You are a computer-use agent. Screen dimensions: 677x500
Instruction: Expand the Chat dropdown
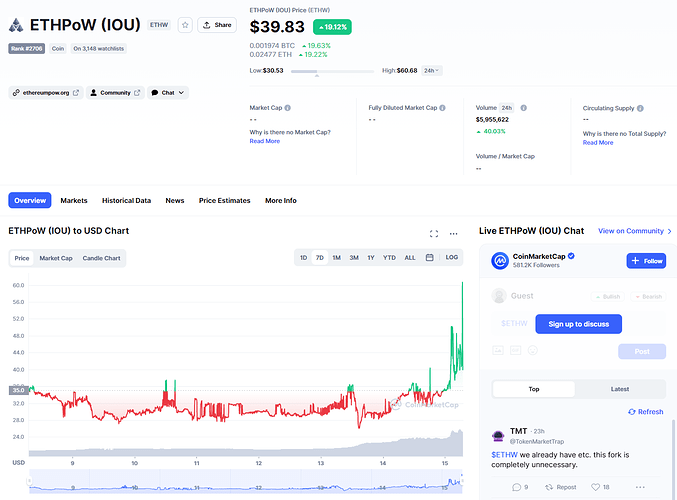click(x=168, y=93)
